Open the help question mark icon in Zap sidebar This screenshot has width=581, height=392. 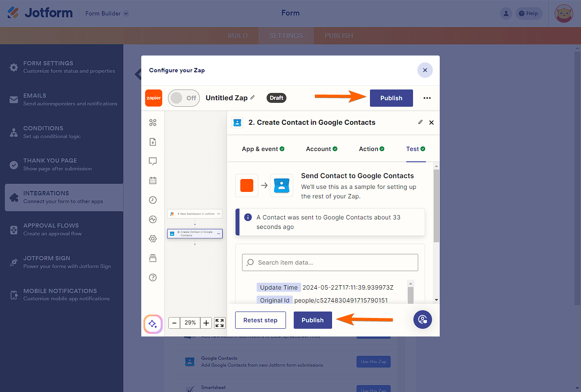point(153,278)
